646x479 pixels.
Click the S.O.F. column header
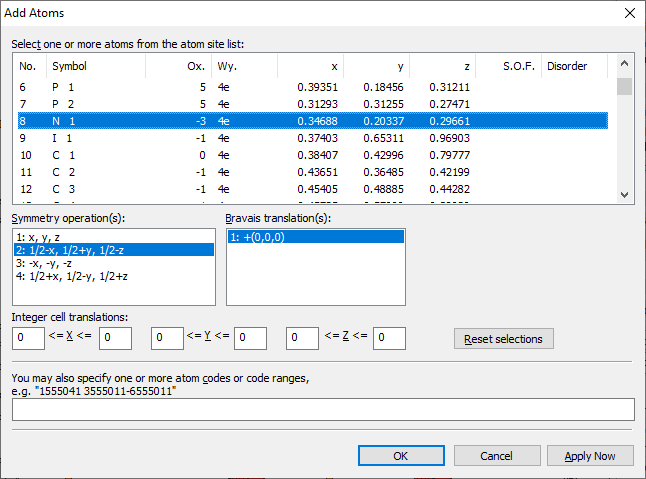506,66
